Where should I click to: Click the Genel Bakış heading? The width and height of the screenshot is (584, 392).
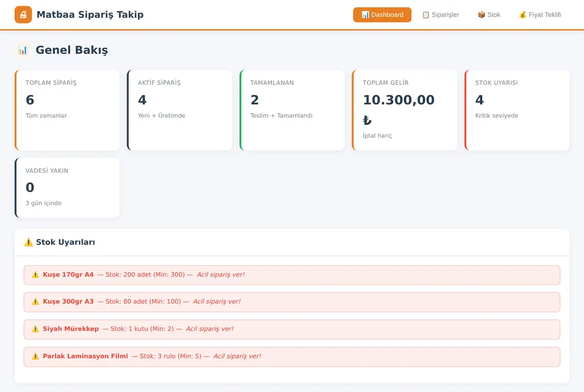(72, 50)
